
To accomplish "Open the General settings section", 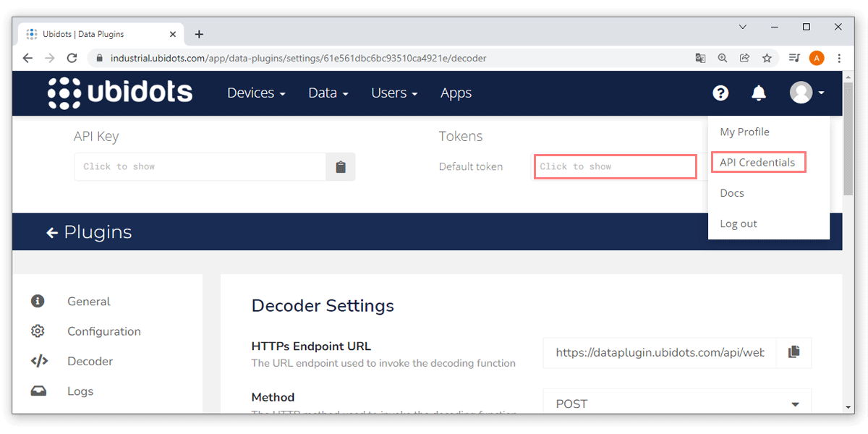I will coord(89,301).
